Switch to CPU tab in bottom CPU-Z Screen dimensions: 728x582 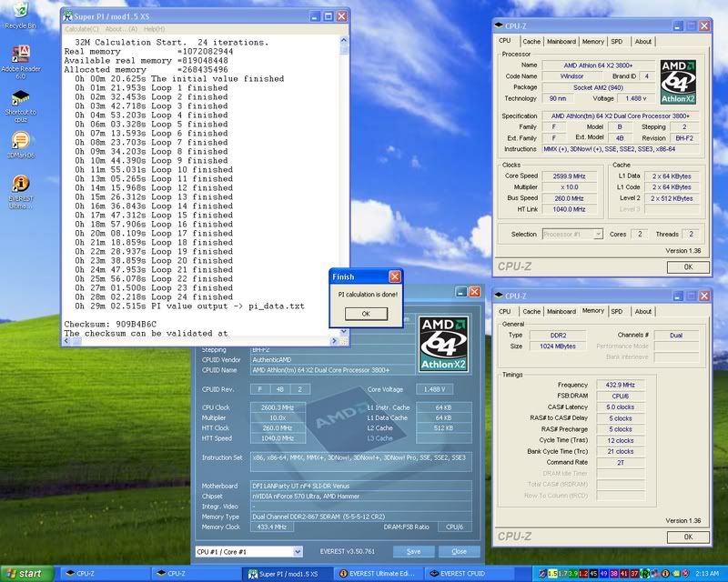505,311
